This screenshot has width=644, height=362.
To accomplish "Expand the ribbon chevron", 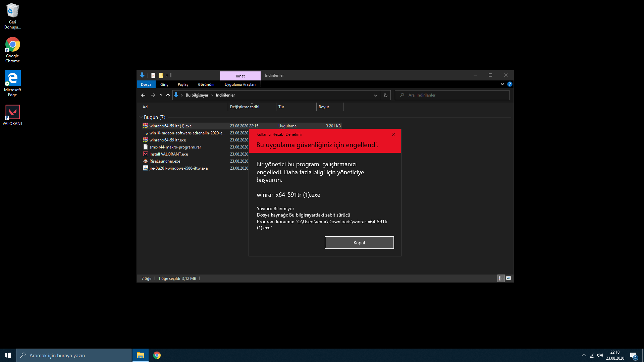I will tap(502, 84).
